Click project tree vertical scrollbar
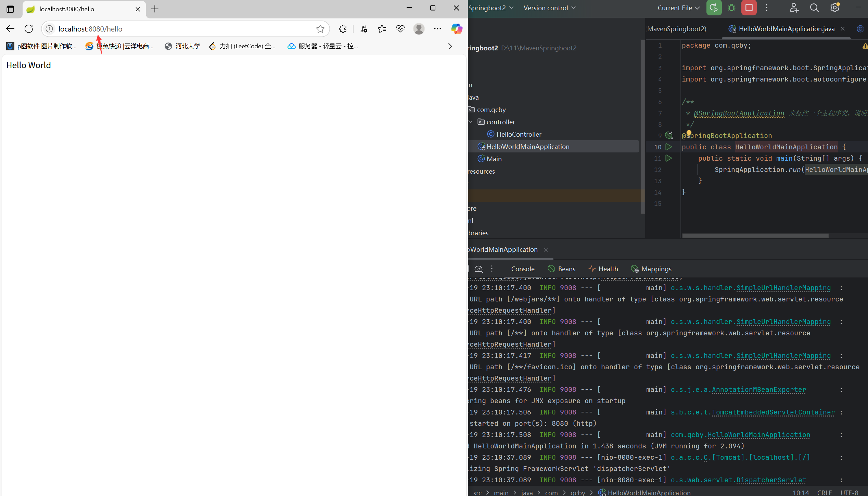This screenshot has height=496, width=868. click(x=642, y=127)
